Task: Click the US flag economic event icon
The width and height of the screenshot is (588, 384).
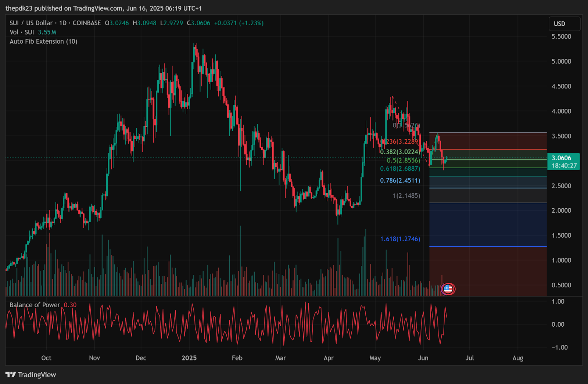Action: [x=448, y=289]
